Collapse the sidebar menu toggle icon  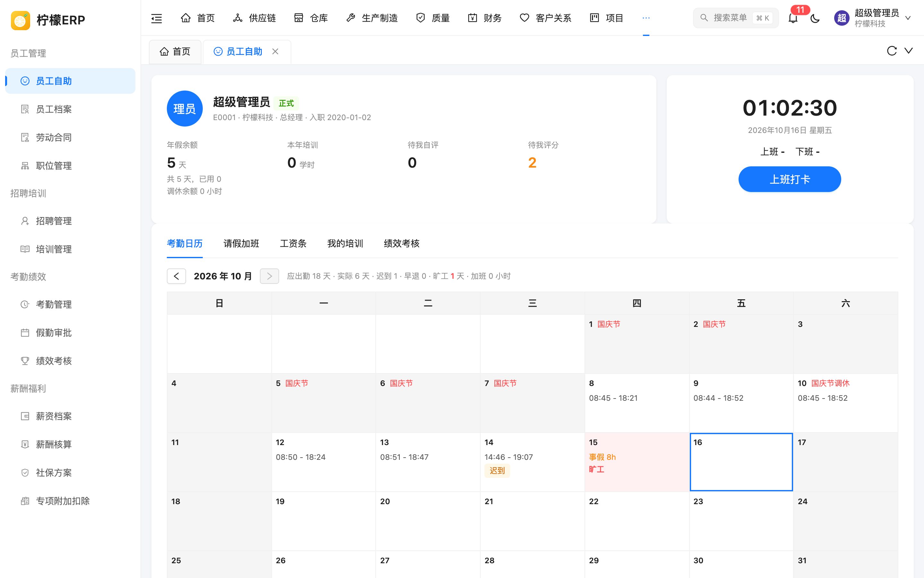tap(157, 18)
